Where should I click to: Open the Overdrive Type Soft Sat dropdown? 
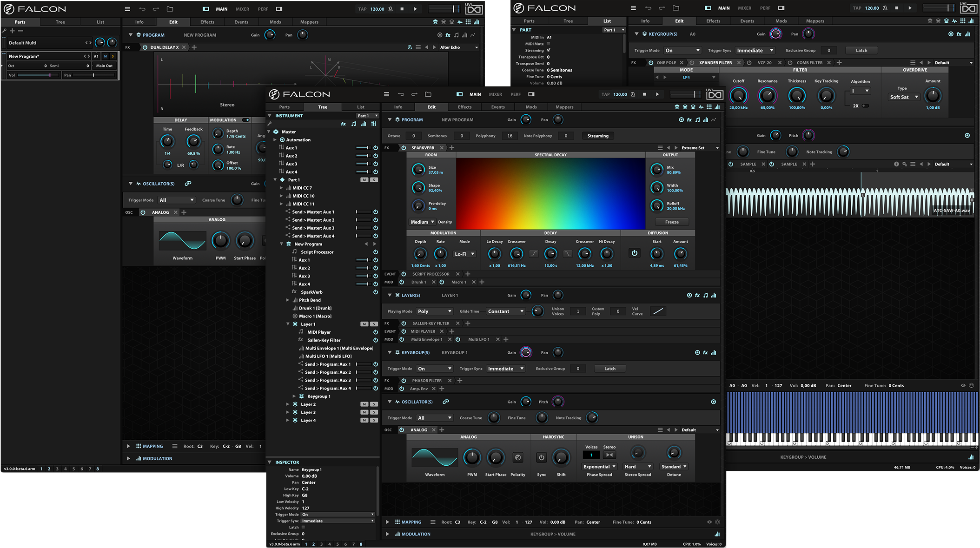(904, 97)
